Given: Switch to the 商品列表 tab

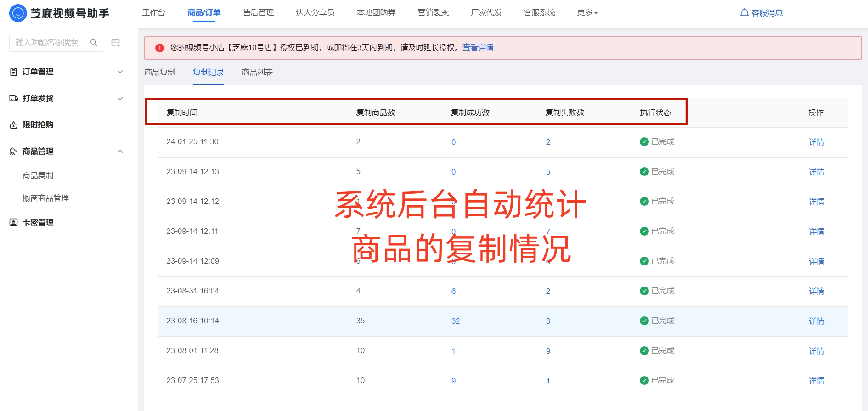Looking at the screenshot, I should (257, 72).
